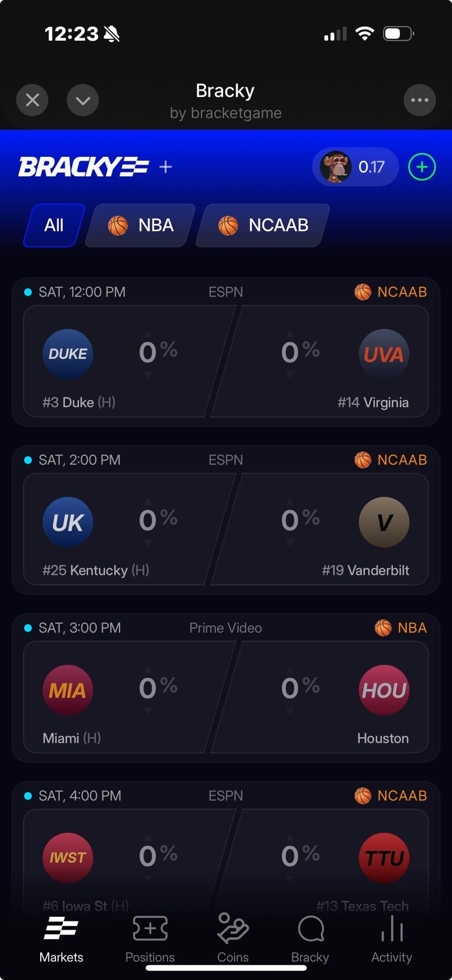452x980 pixels.
Task: Tap the IWST Iowa St team logo
Action: 68,857
